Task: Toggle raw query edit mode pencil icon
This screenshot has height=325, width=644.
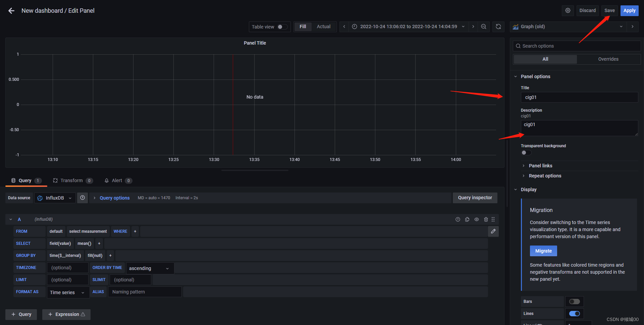Action: pyautogui.click(x=493, y=231)
